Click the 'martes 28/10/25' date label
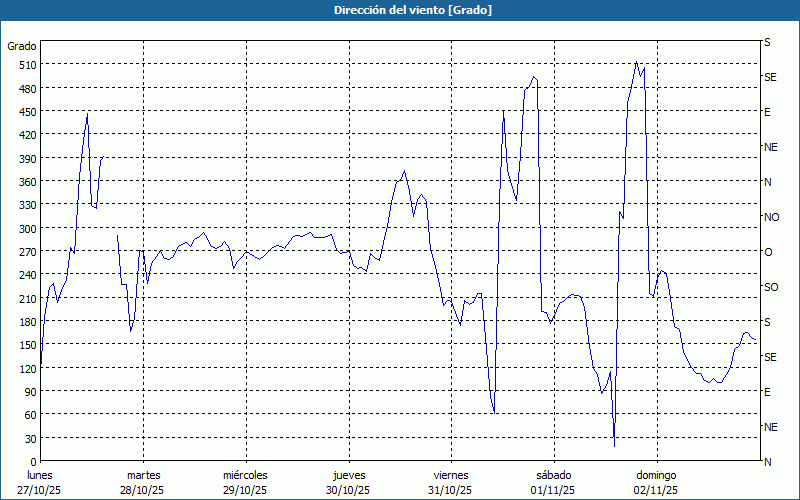Viewport: 800px width, 500px height. tap(143, 482)
